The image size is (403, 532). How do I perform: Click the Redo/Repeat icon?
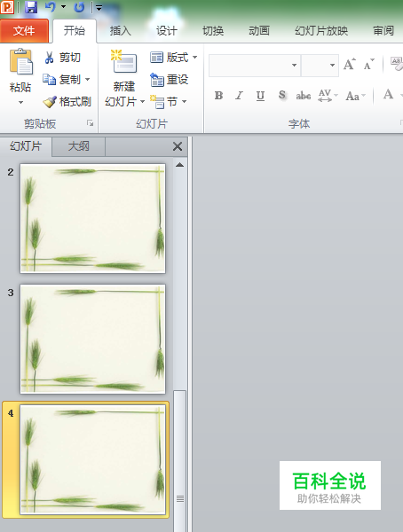pos(79,7)
